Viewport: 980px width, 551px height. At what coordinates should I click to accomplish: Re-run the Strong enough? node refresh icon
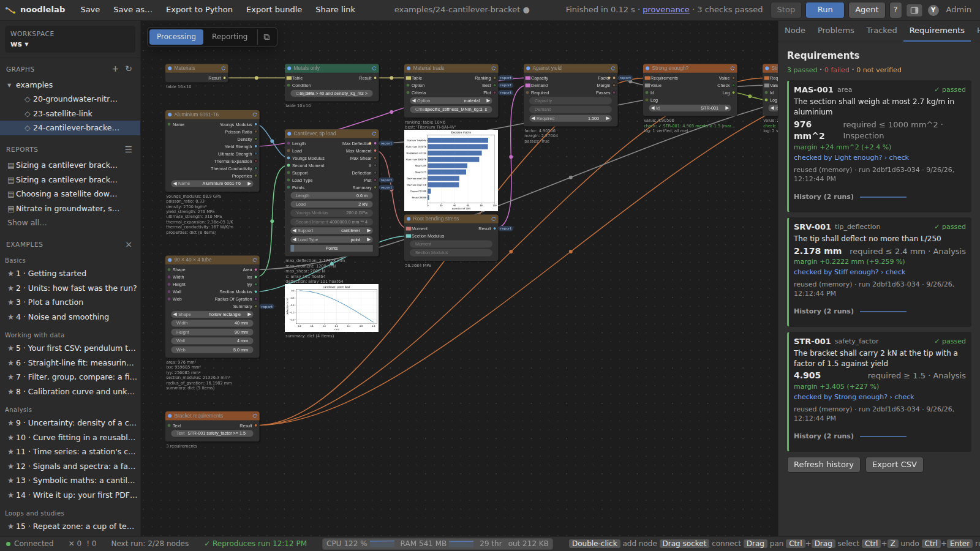(732, 69)
